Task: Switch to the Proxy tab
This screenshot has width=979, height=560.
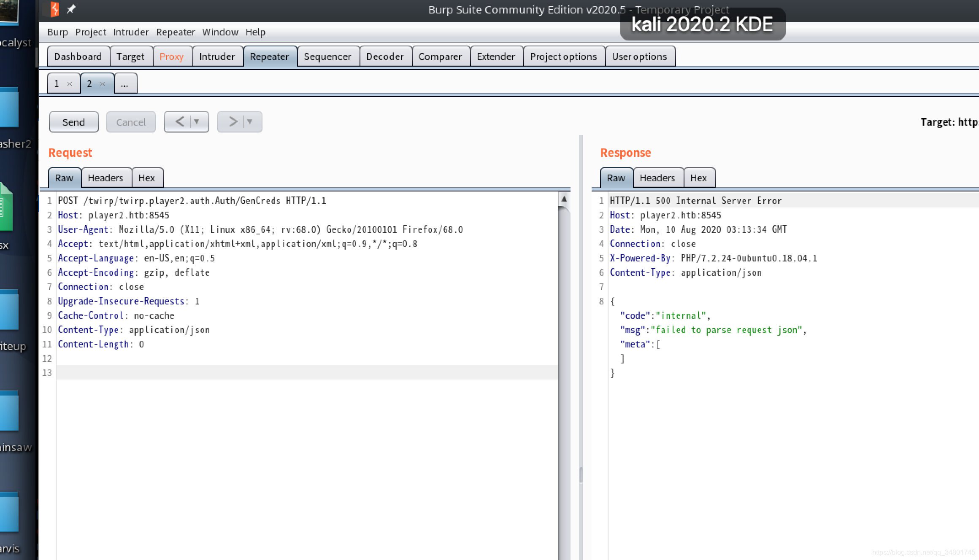Action: [171, 57]
